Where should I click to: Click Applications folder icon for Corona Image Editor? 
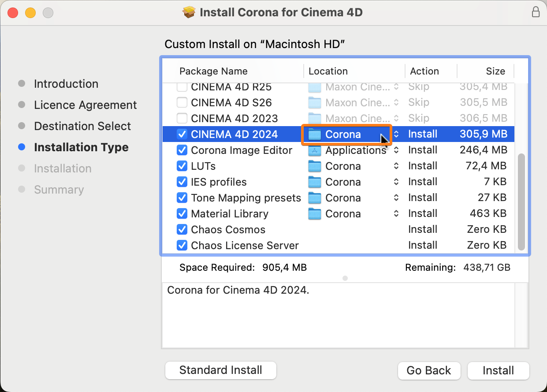point(315,150)
